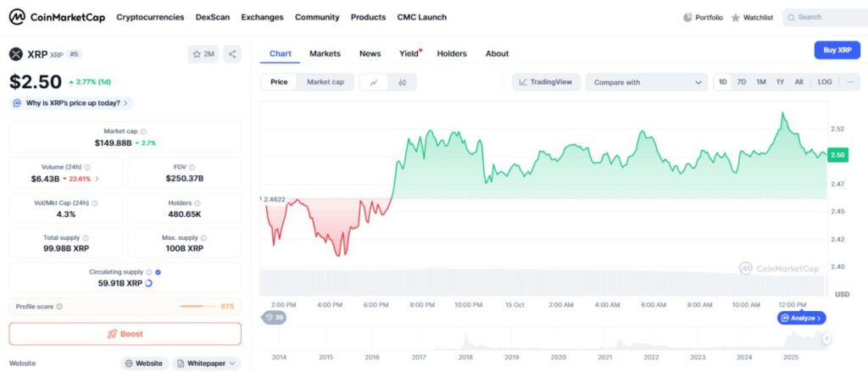The image size is (868, 372).
Task: Click the Search input field
Action: (x=825, y=18)
